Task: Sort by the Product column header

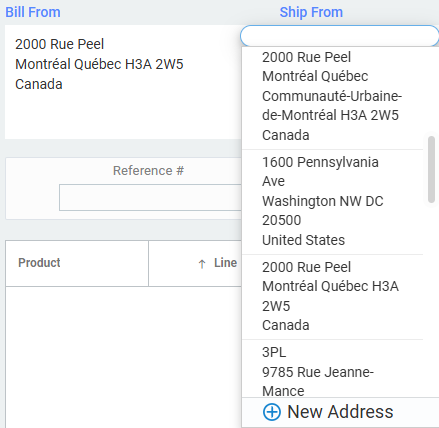Action: click(39, 263)
